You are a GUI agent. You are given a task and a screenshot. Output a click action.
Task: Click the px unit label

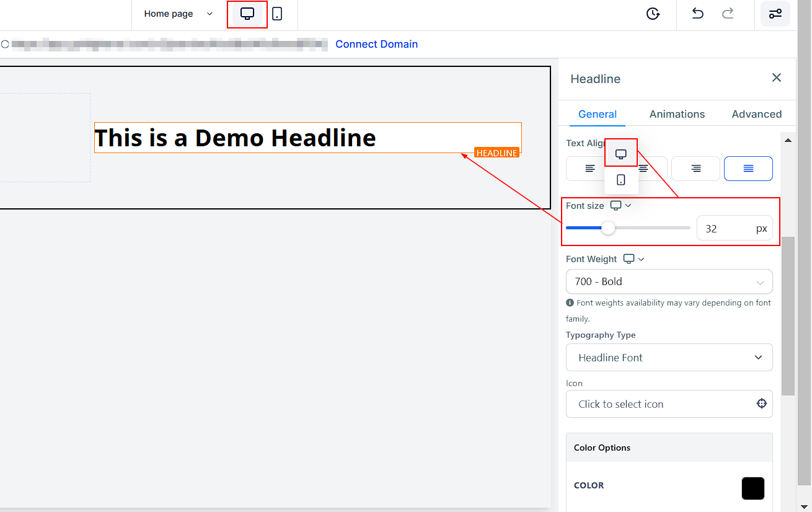[762, 229]
